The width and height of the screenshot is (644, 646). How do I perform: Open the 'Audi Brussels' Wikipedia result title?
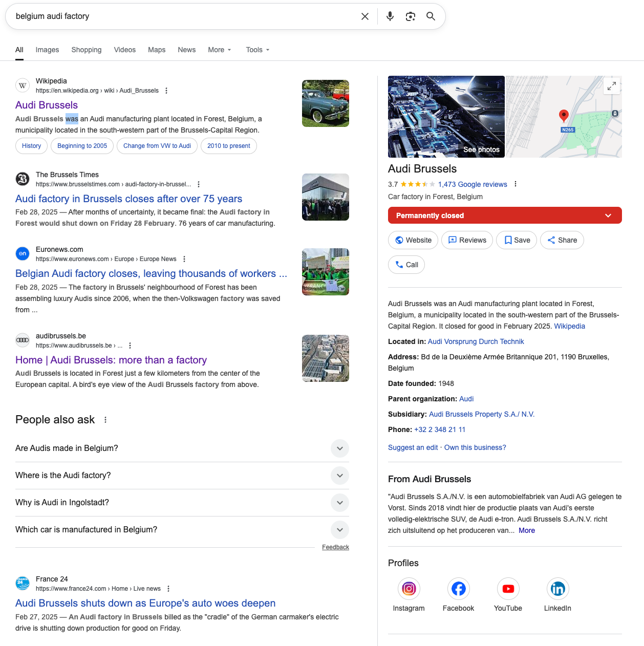click(47, 105)
